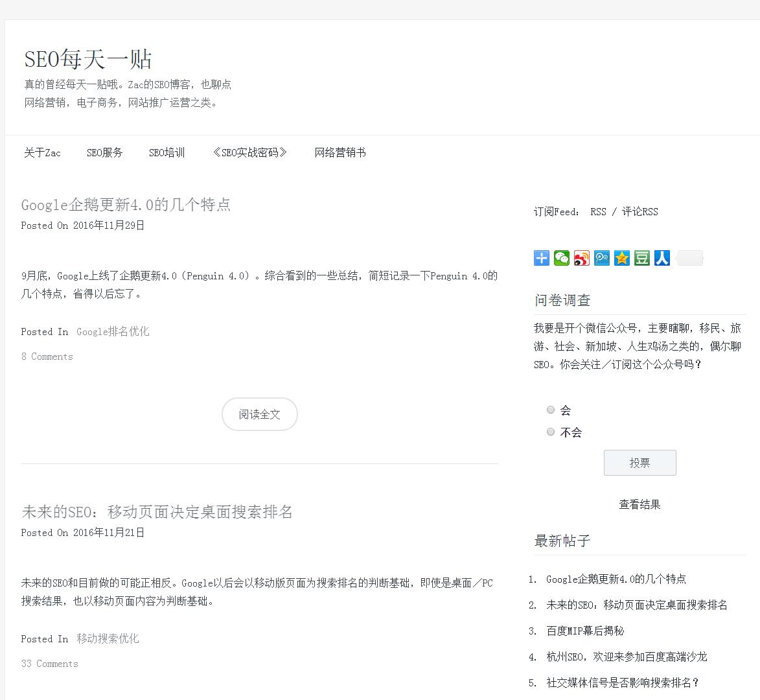Viewport: 760px width, 700px height.
Task: Open category link 移动搜索优化
Action: (108, 639)
